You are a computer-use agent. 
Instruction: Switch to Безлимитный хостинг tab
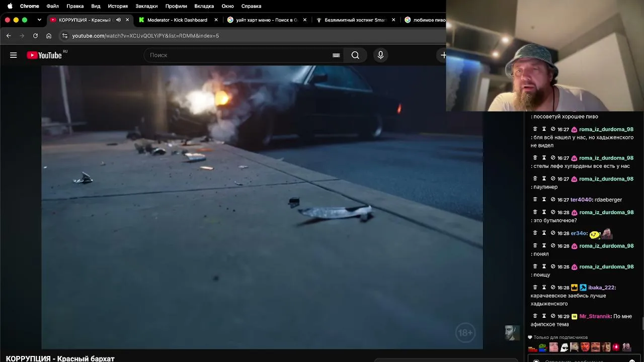tap(354, 20)
